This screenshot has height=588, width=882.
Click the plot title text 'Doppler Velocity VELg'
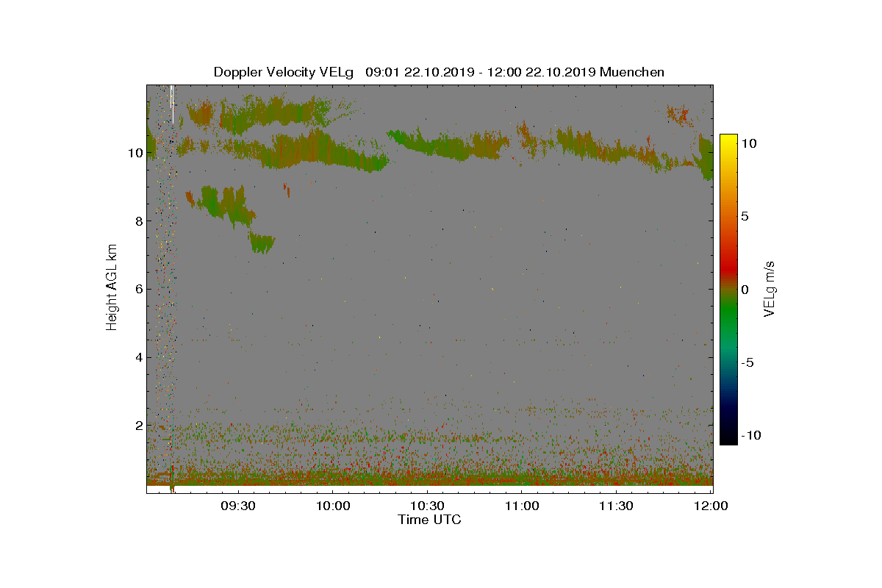pos(284,72)
